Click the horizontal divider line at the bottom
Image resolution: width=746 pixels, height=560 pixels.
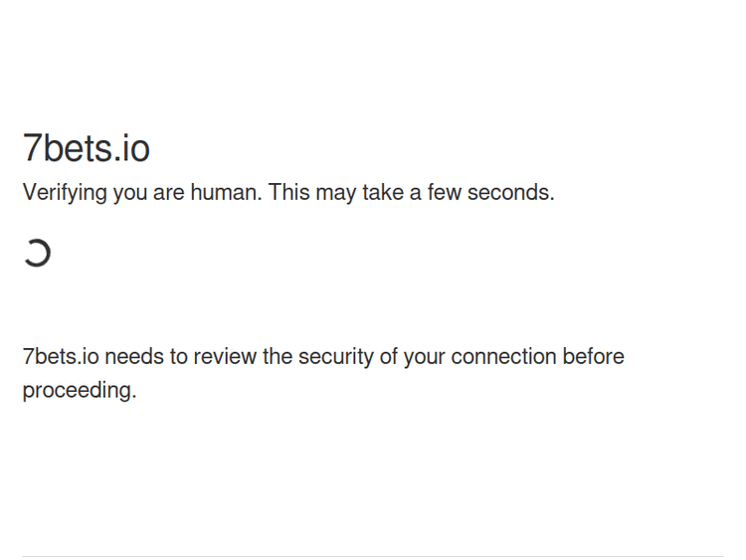pos(373,556)
